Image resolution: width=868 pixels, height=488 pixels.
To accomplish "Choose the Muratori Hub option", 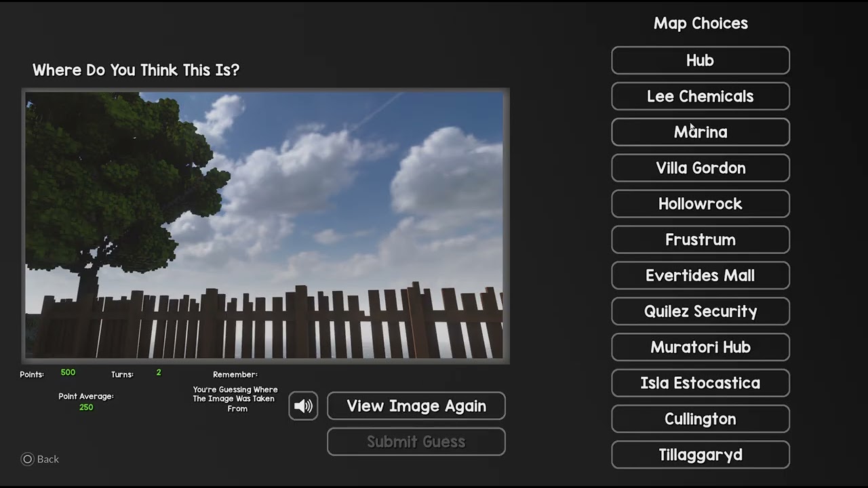I will pyautogui.click(x=701, y=348).
